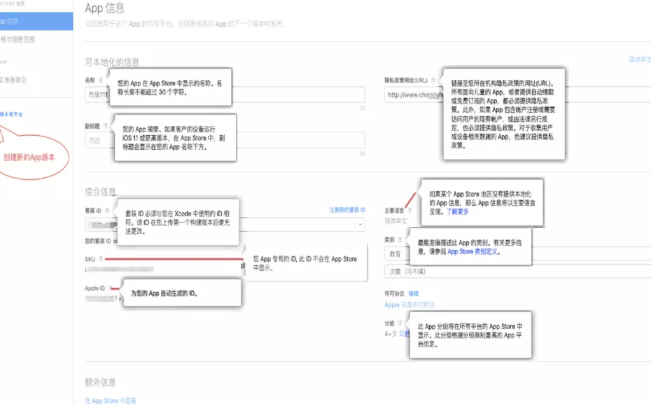The image size is (651, 416).
Task: Click the 简体中文 value under 主要语言
Action: point(396,221)
